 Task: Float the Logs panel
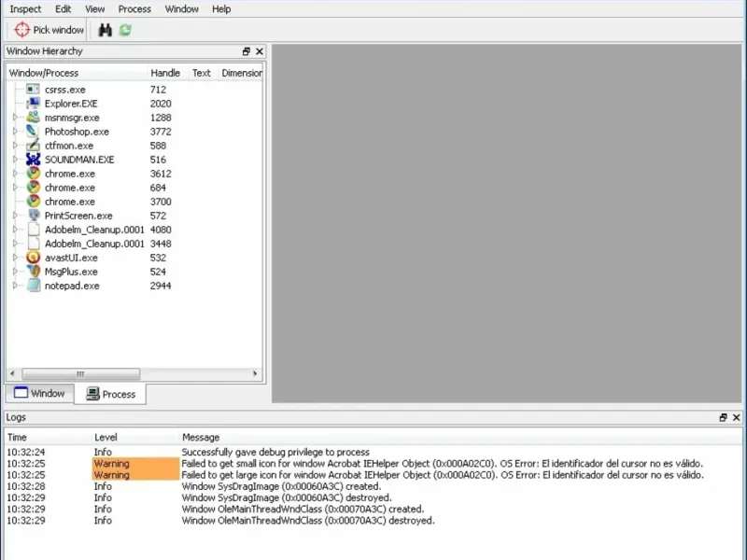point(723,417)
